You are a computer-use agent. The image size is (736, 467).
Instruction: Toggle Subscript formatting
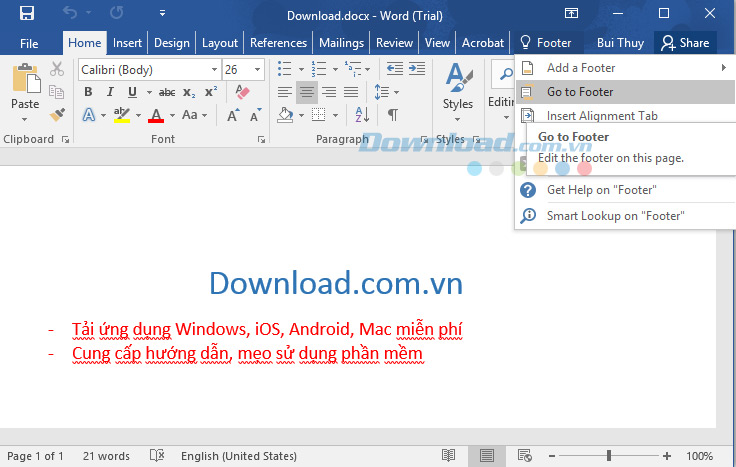click(189, 92)
